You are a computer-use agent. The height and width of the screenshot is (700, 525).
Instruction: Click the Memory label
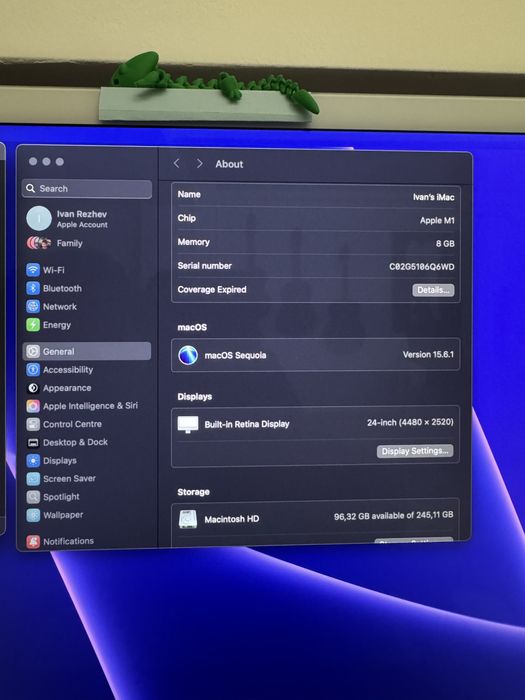point(193,242)
